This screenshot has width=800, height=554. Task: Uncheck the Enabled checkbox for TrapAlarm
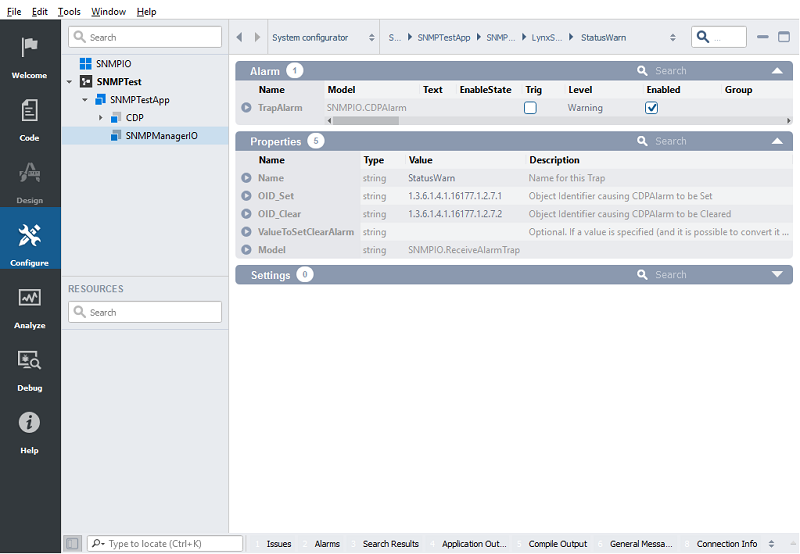point(652,108)
